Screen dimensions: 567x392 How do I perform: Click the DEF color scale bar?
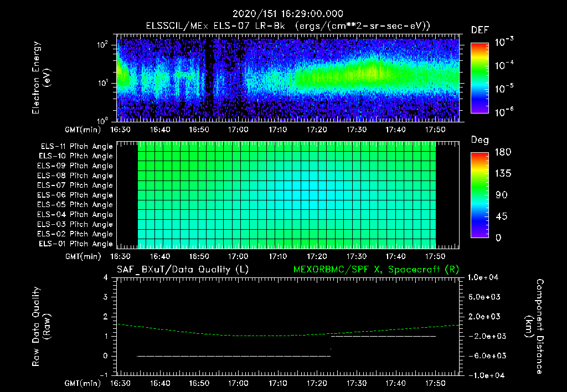point(480,78)
